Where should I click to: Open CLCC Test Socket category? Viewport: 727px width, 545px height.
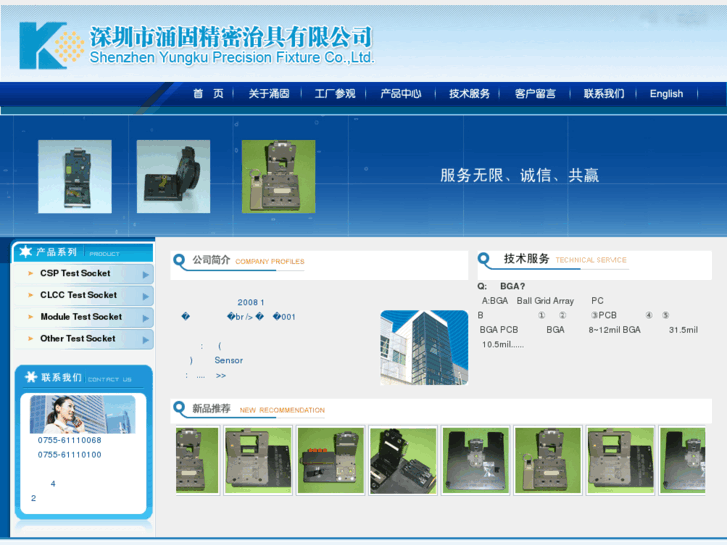coord(78,295)
